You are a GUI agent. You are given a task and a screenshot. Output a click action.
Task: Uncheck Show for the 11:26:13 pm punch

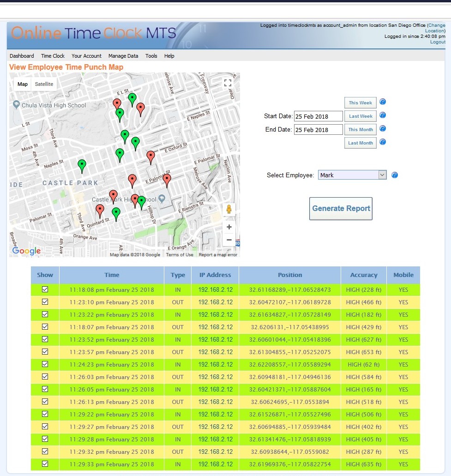(45, 401)
